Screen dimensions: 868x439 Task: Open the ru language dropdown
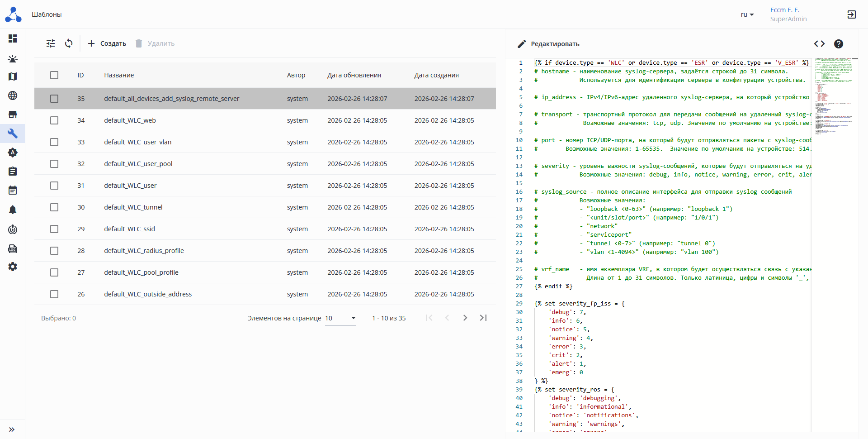pos(747,14)
